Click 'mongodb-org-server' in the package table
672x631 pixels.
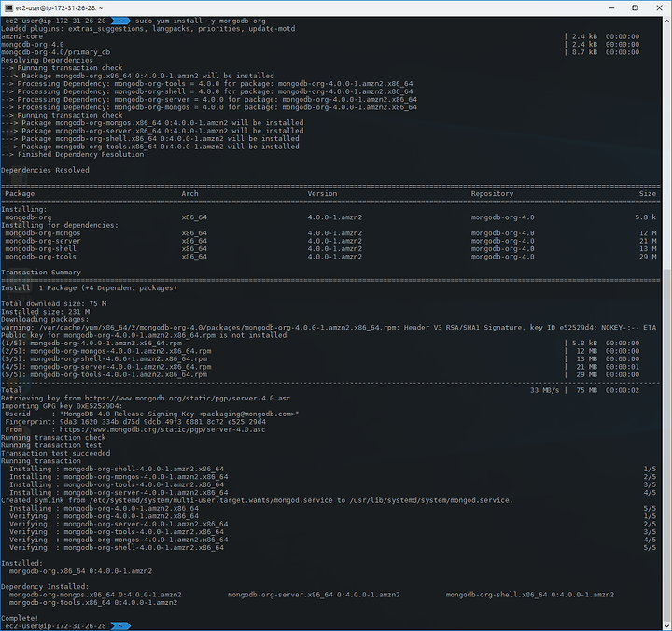pos(42,241)
